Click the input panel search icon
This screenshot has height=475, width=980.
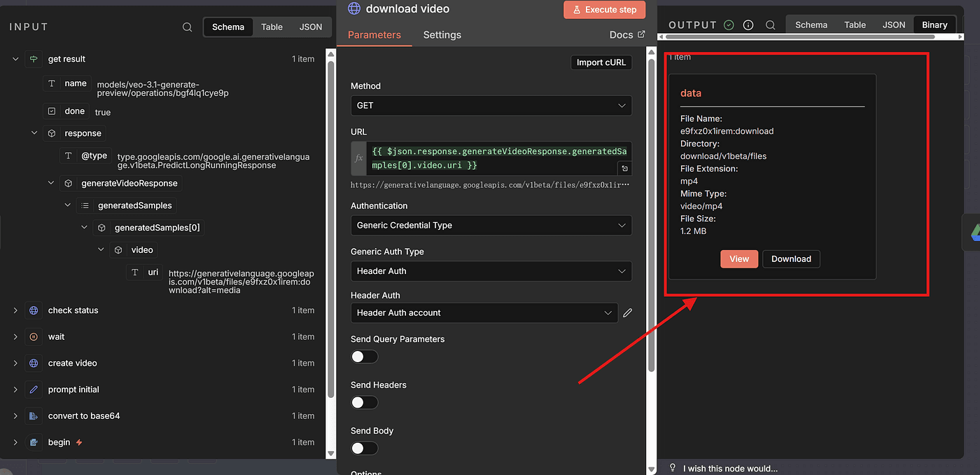tap(188, 27)
